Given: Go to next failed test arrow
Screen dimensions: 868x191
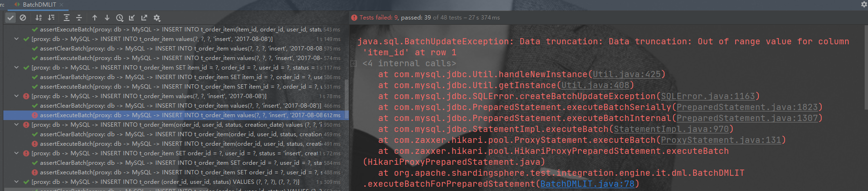Looking at the screenshot, I should click(x=107, y=18).
